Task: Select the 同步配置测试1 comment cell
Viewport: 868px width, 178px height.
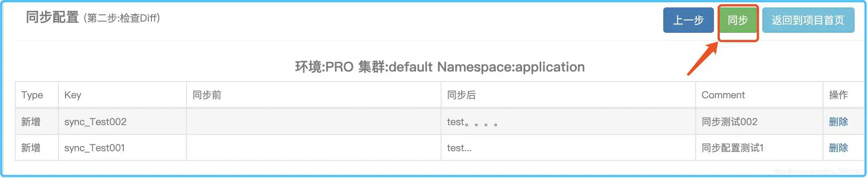Action: (x=732, y=148)
